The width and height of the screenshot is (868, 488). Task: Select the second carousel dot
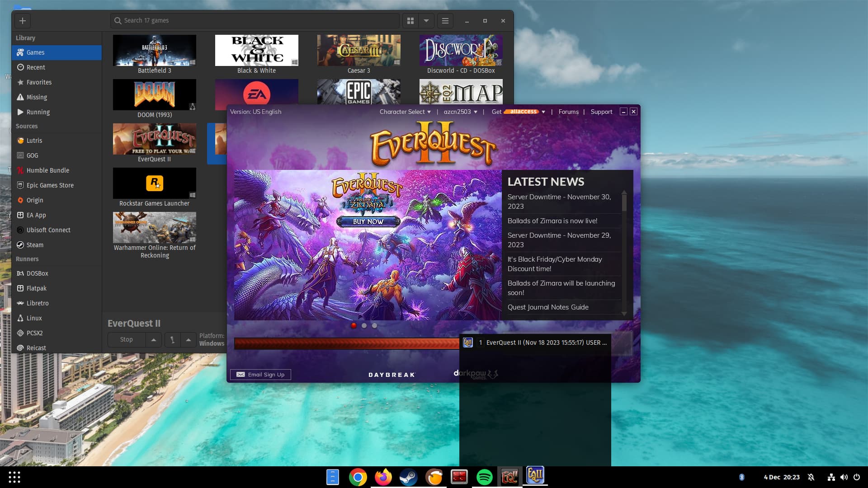pyautogui.click(x=364, y=325)
